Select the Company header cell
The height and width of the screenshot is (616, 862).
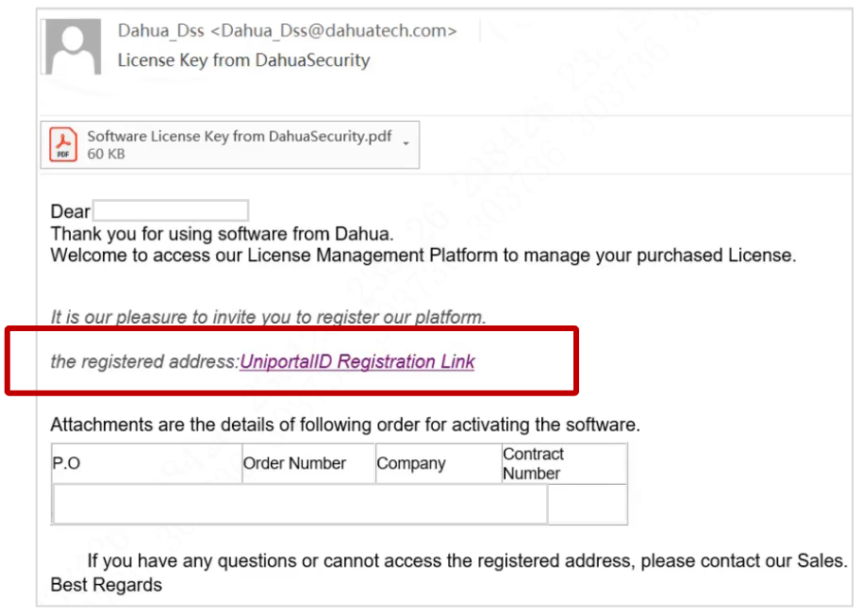click(x=437, y=464)
